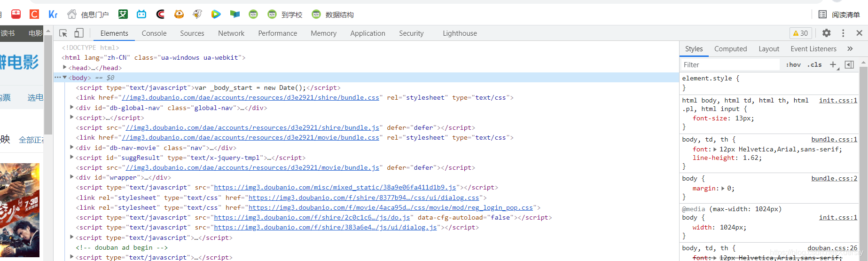Screen dimensions: 868x261
Task: Open the Computed styles tab
Action: coord(731,49)
